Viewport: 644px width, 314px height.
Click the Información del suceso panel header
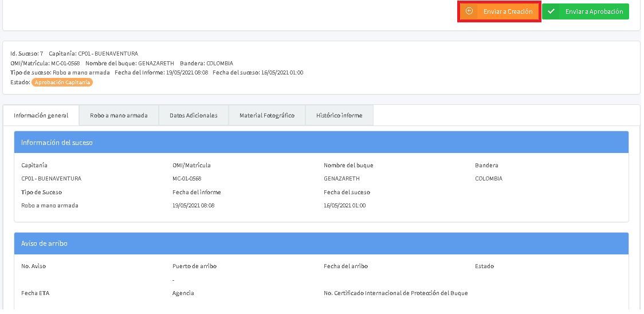321,142
